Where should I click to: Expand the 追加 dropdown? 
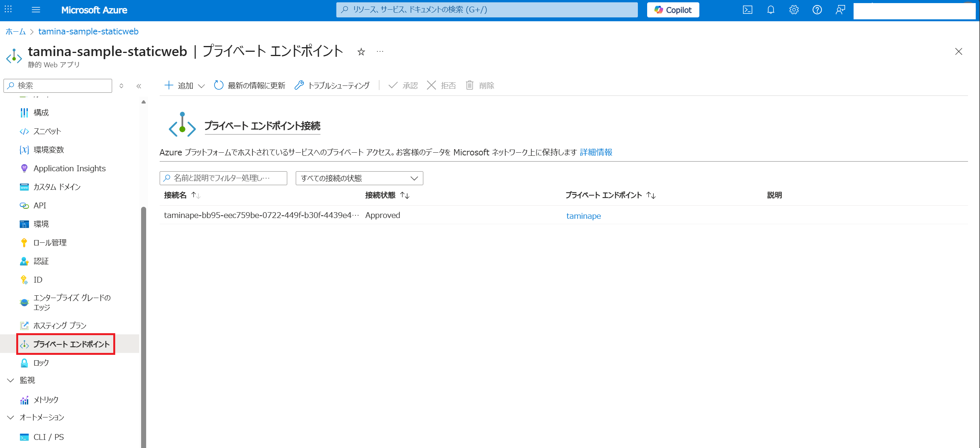coord(201,86)
